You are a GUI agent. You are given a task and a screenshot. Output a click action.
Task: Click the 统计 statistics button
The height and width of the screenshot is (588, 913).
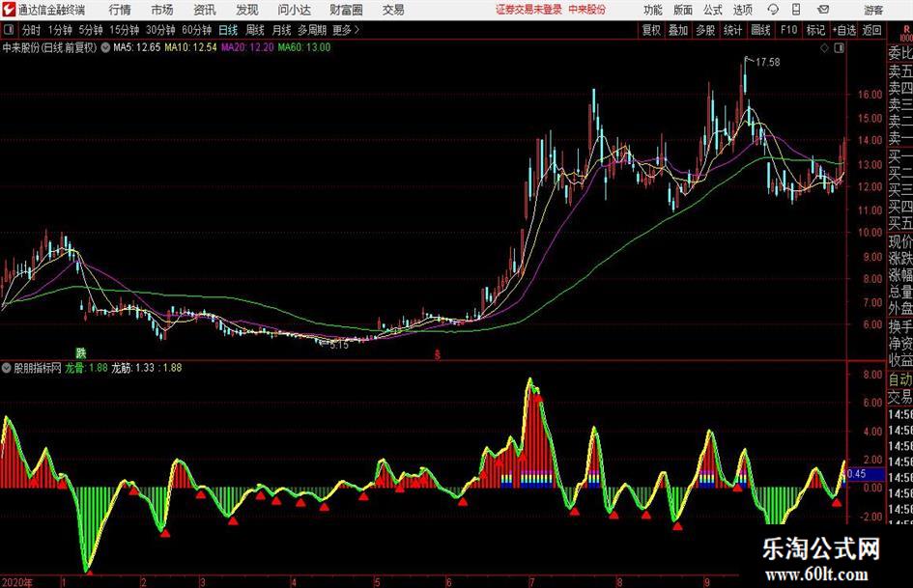click(x=732, y=30)
